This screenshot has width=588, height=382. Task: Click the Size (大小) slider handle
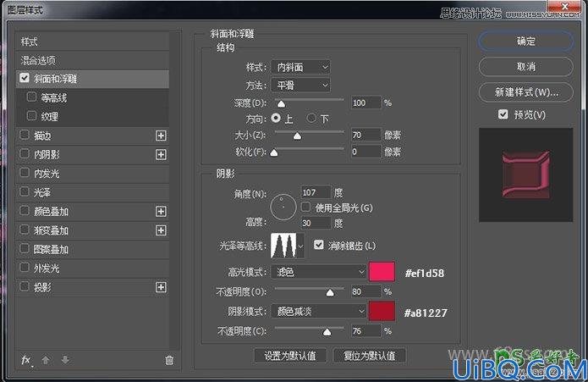click(297, 136)
